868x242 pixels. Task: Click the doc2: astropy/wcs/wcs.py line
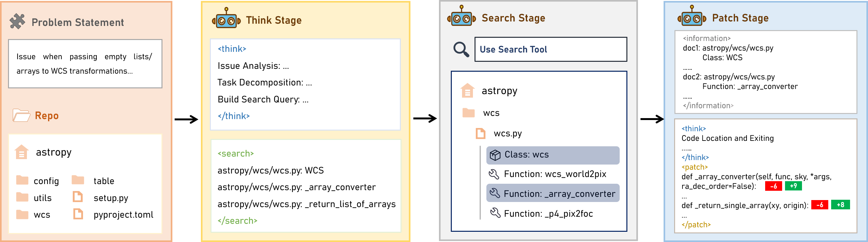729,77
